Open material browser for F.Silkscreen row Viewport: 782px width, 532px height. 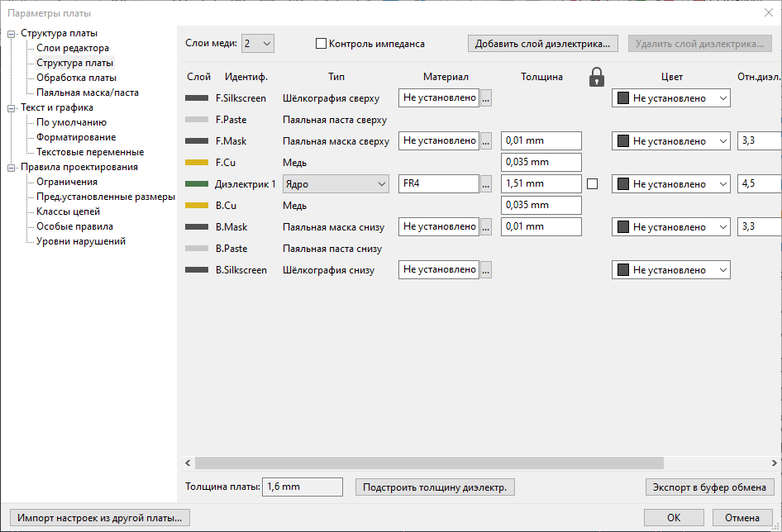pos(486,98)
